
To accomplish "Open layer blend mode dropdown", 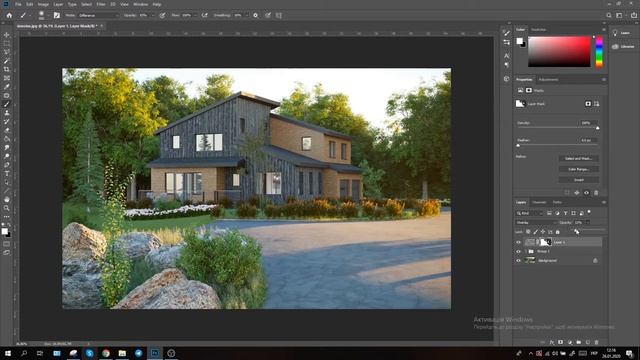I will click(x=536, y=222).
